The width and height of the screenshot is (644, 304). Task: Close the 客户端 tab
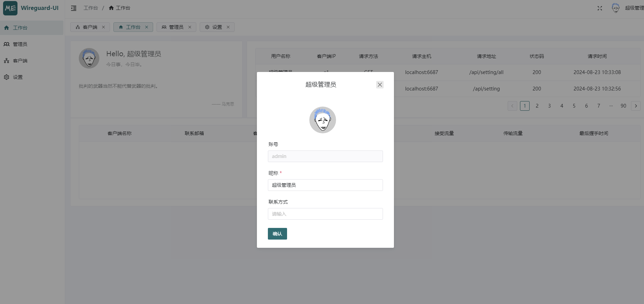point(103,27)
